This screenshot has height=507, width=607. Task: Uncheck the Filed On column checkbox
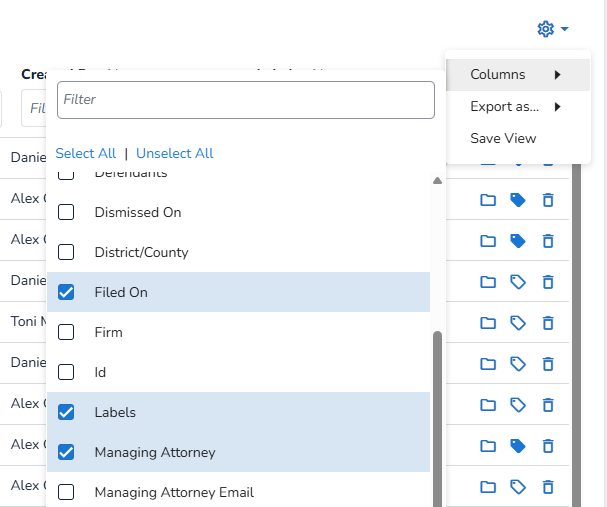pyautogui.click(x=66, y=292)
